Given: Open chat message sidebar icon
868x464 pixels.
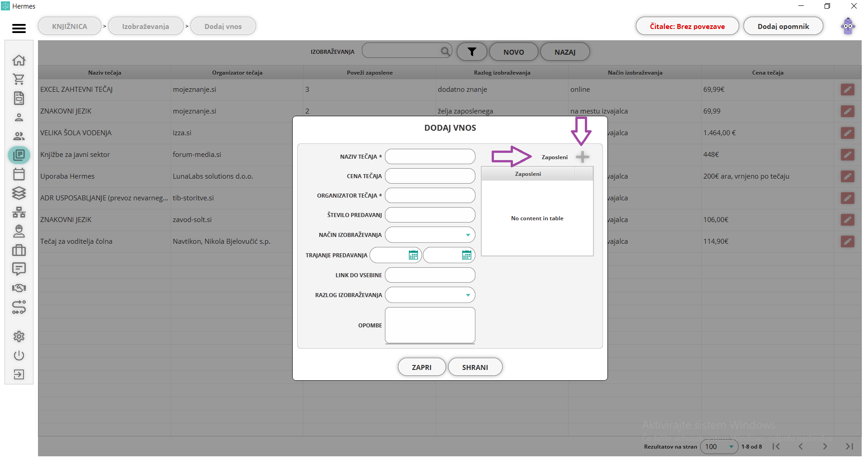Looking at the screenshot, I should coord(19,269).
